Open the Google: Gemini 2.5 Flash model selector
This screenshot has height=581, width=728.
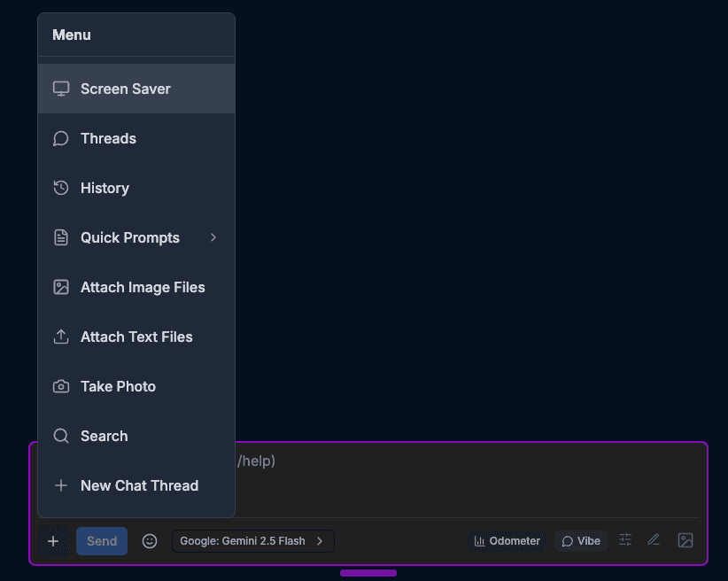(x=252, y=541)
